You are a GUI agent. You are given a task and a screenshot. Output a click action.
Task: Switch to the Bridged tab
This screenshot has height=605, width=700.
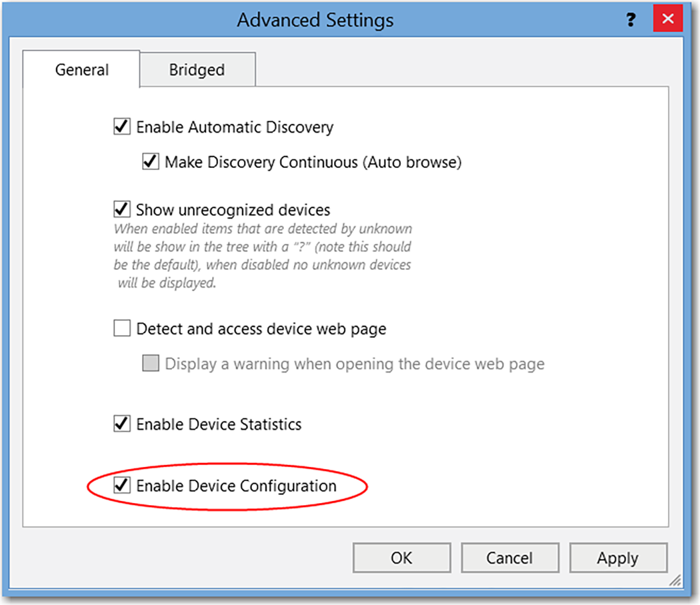(197, 69)
